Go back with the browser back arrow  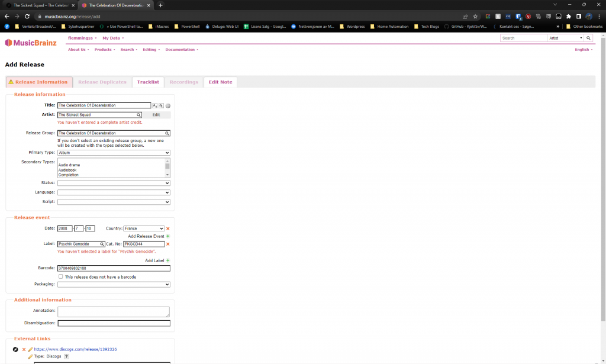[x=7, y=16]
